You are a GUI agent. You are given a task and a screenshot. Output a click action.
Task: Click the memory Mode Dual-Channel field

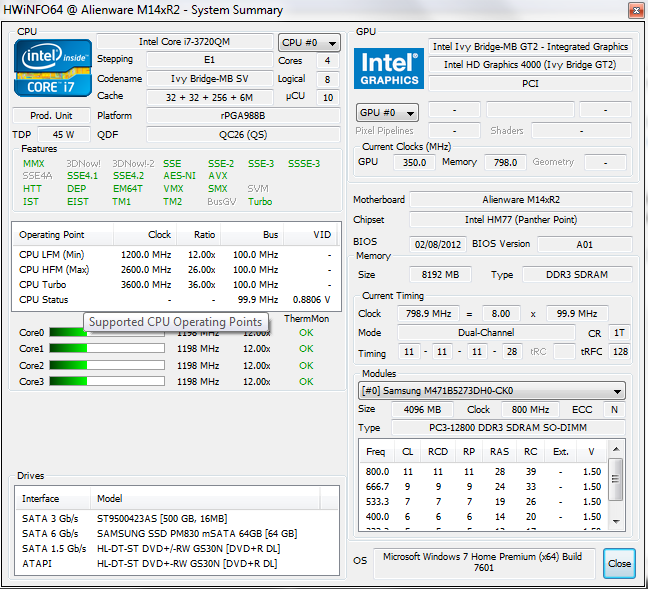(486, 332)
